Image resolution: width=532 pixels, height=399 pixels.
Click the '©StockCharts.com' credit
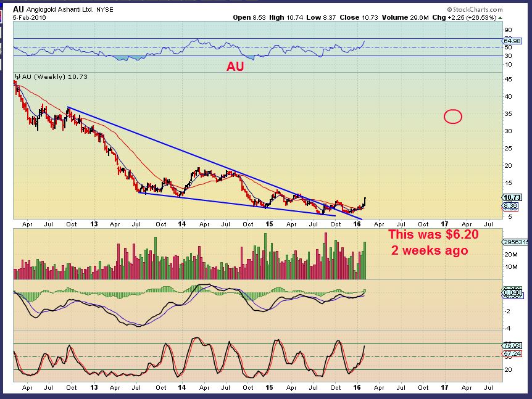[x=475, y=9]
